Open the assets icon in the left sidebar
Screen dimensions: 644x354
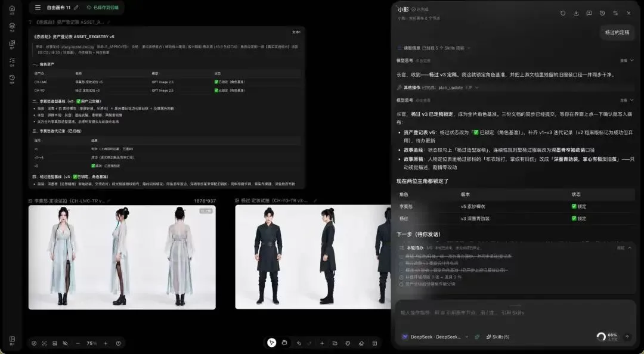(x=12, y=43)
